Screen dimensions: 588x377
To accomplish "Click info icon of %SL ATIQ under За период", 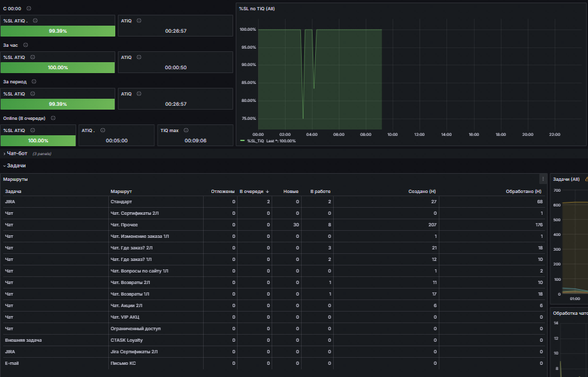I will click(x=33, y=94).
